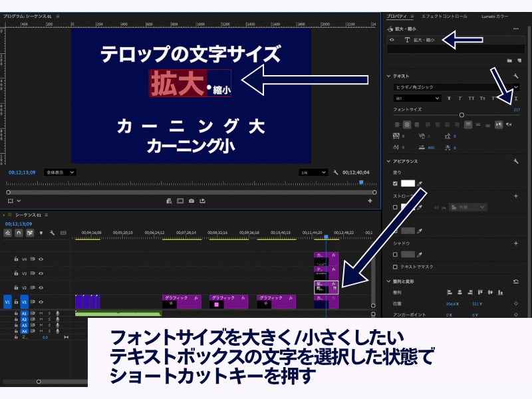The height and width of the screenshot is (399, 532).
Task: Click the fill color eyedropper icon
Action: [x=420, y=184]
